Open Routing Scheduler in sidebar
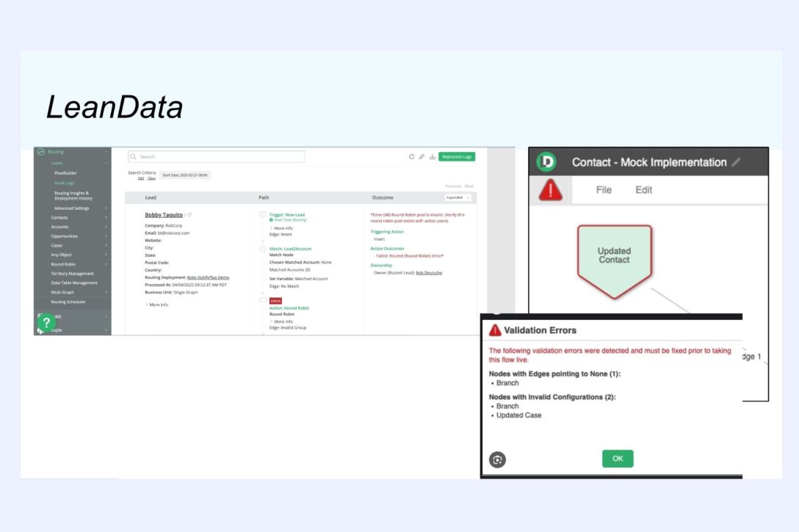This screenshot has width=799, height=532. pos(68,302)
